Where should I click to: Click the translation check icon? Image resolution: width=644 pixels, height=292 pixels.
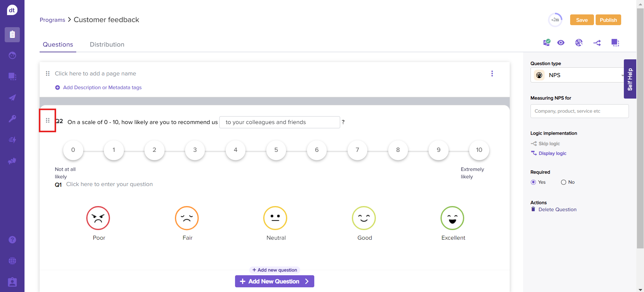coord(547,43)
